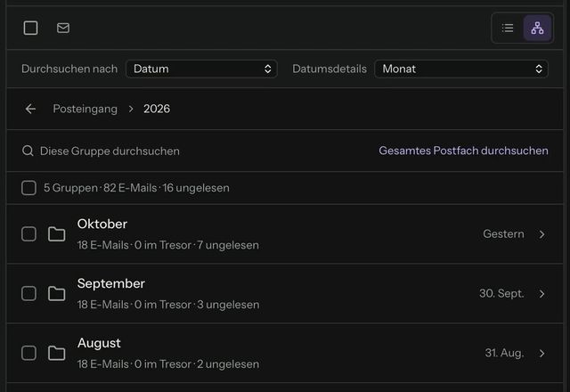Viewport: 570px width, 392px height.
Task: Expand September group with its chevron
Action: [542, 293]
